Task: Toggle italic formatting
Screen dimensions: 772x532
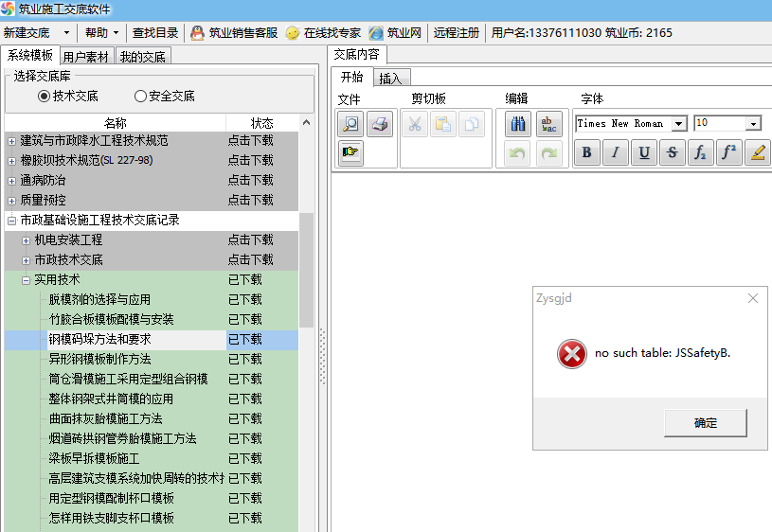Action: 616,153
